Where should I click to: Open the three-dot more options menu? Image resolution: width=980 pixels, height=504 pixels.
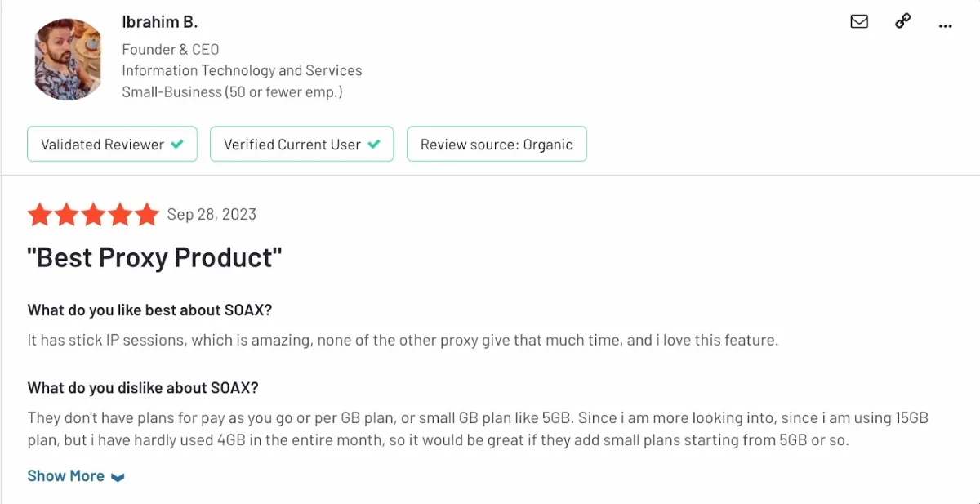pyautogui.click(x=946, y=25)
